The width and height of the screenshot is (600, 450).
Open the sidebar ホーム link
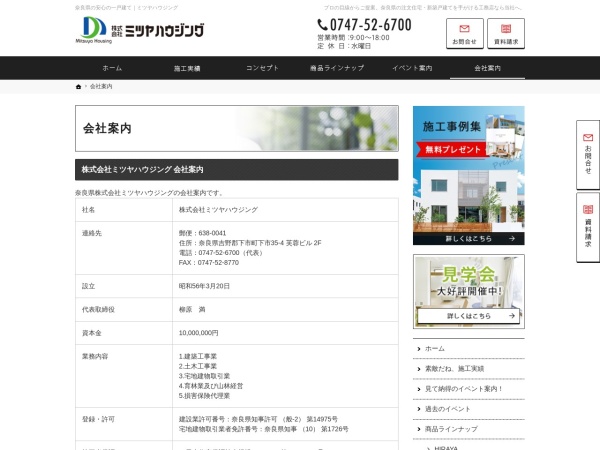pyautogui.click(x=435, y=349)
